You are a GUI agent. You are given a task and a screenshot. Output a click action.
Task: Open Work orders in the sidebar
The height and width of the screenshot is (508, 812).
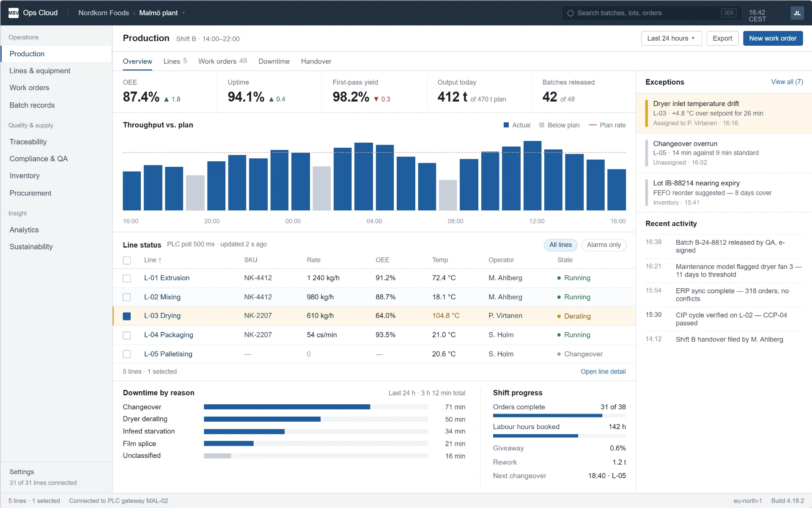(x=56, y=88)
